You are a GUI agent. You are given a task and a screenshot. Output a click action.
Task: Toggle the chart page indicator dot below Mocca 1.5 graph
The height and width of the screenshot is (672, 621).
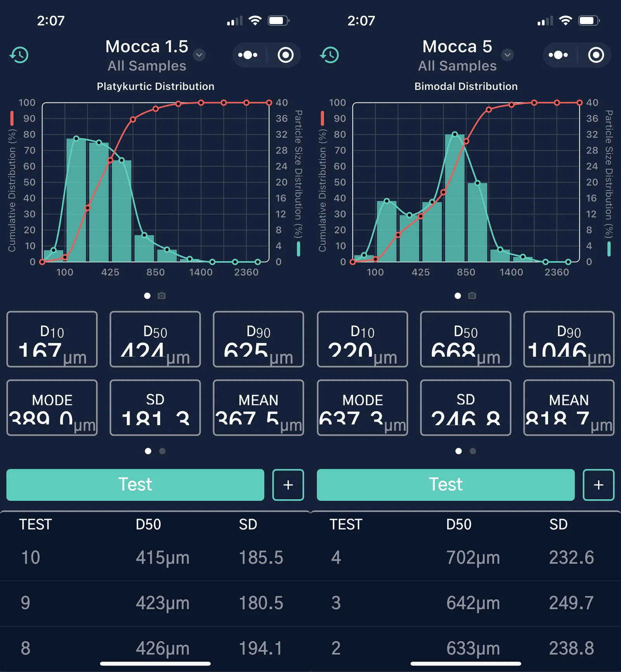pyautogui.click(x=147, y=295)
